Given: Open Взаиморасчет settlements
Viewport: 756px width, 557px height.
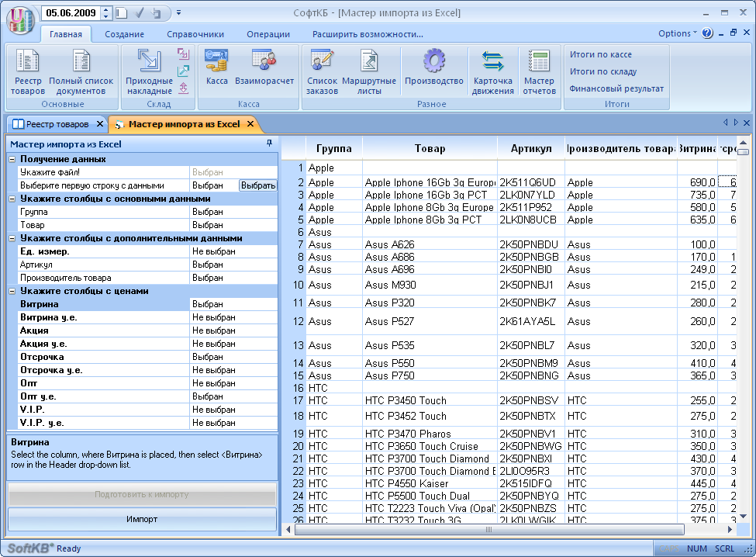Looking at the screenshot, I should pos(264,67).
